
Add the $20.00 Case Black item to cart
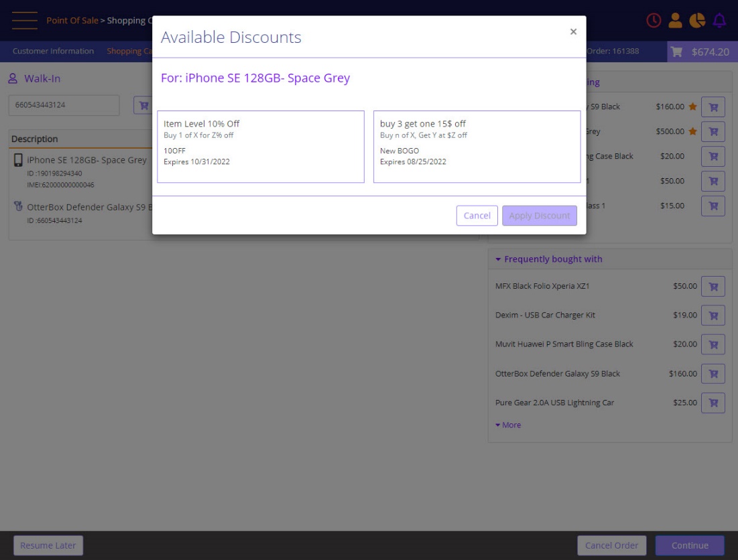point(713,157)
